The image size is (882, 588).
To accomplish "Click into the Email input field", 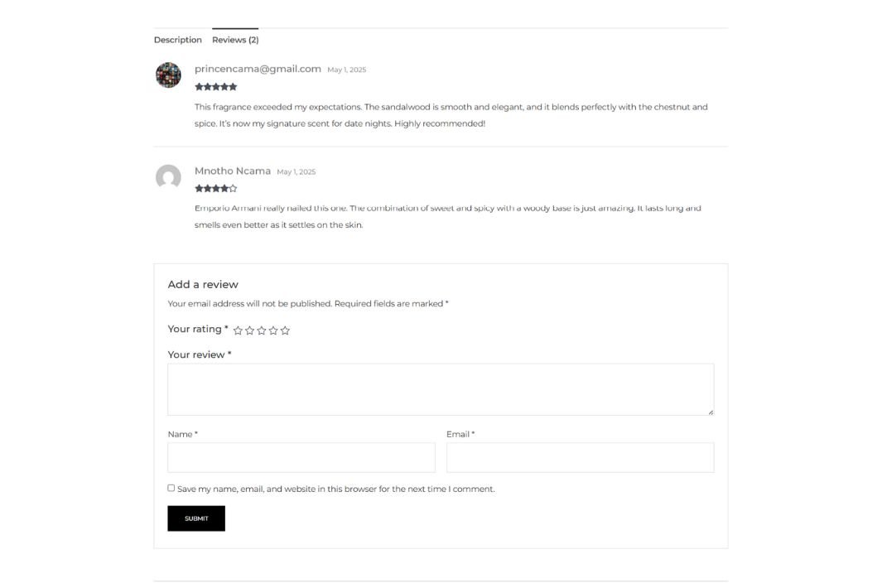I will coord(581,457).
